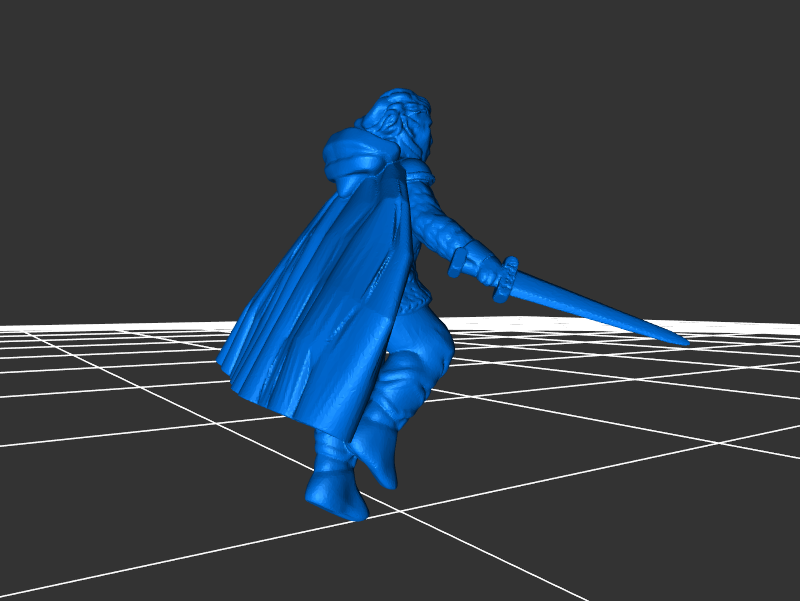Click the tip of the sword blade

coord(685,343)
